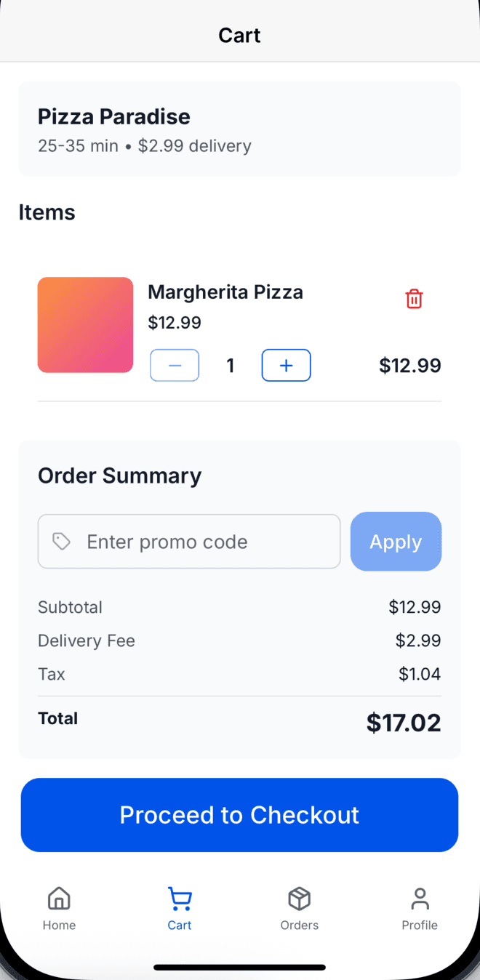The height and width of the screenshot is (980, 480).
Task: Switch to the Profile tab
Action: click(420, 925)
